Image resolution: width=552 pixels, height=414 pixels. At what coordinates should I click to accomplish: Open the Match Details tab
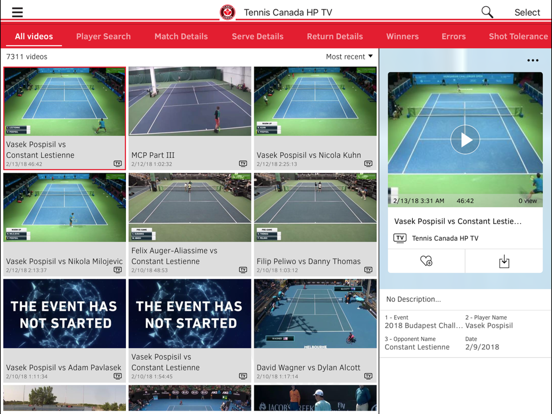[x=181, y=36]
